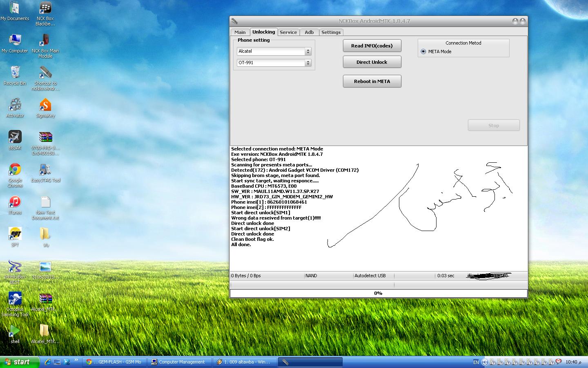This screenshot has width=588, height=368.
Task: Open the Recycle Bin
Action: [x=15, y=76]
